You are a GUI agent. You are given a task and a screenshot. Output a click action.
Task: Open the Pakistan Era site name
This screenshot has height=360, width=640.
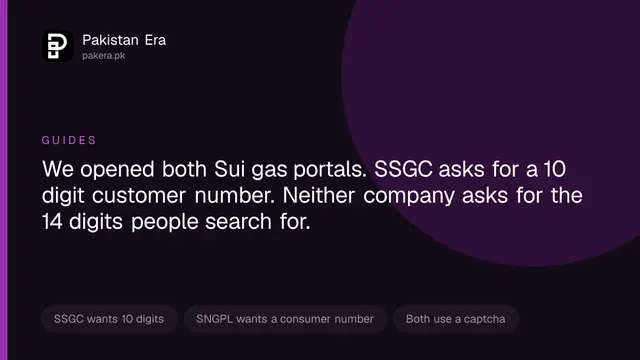(124, 40)
